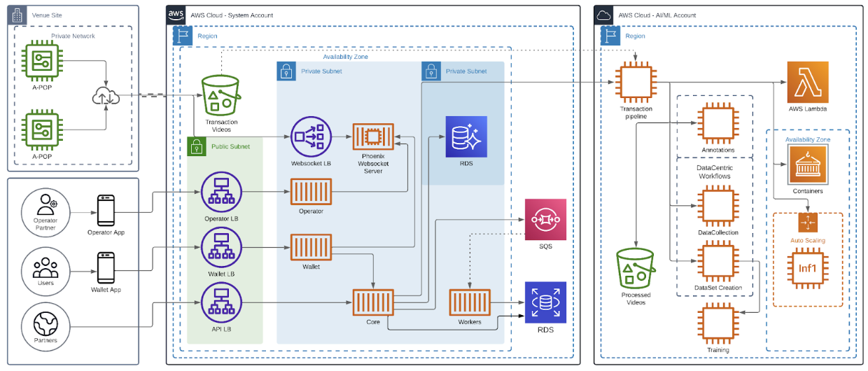Select the Inf1 chip icon

pos(807,268)
